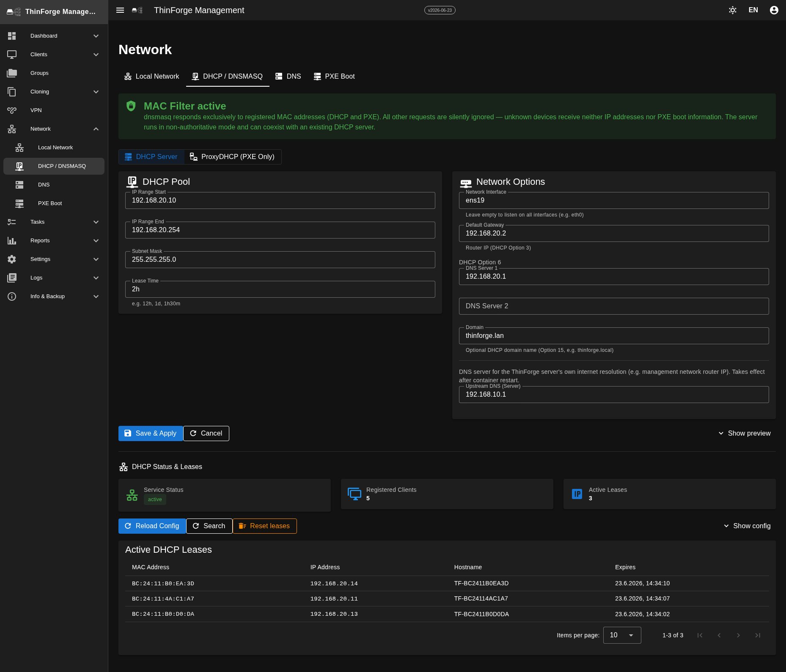Viewport: 786px width, 672px height.
Task: Click Reload Config button
Action: click(x=152, y=526)
